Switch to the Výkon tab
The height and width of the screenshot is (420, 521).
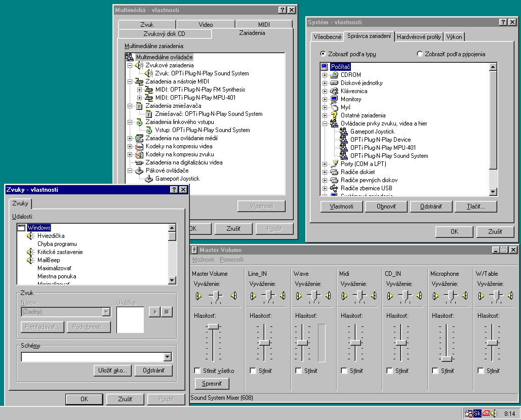(x=454, y=37)
